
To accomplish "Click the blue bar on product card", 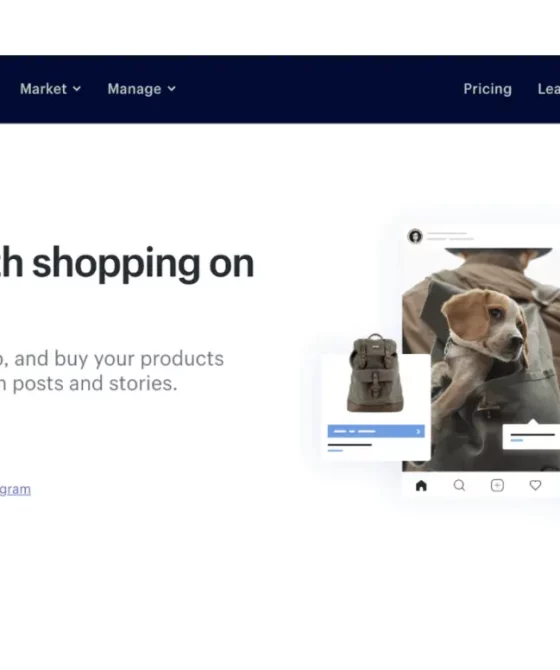I will tap(376, 431).
